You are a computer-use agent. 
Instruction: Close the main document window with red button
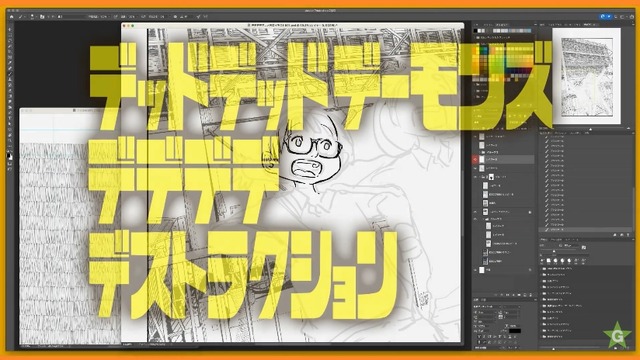coord(125,26)
